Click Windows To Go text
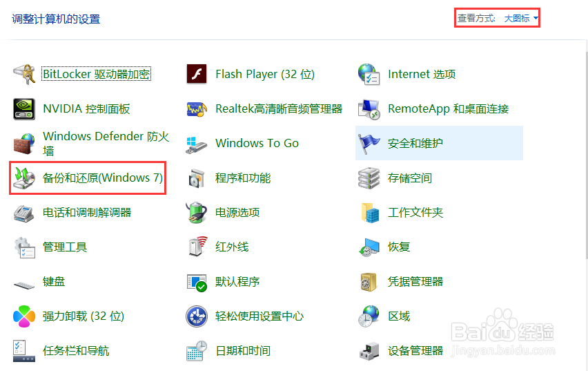The width and height of the screenshot is (588, 371). point(257,143)
